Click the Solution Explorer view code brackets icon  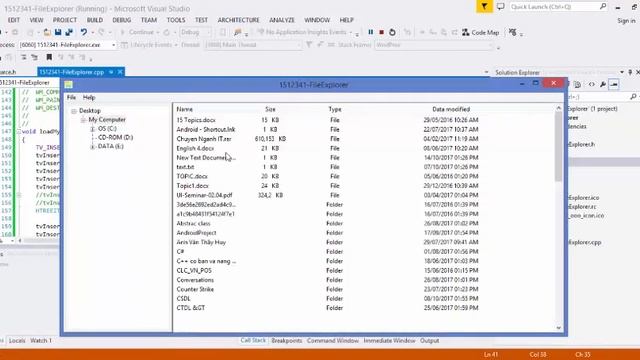tap(591, 84)
